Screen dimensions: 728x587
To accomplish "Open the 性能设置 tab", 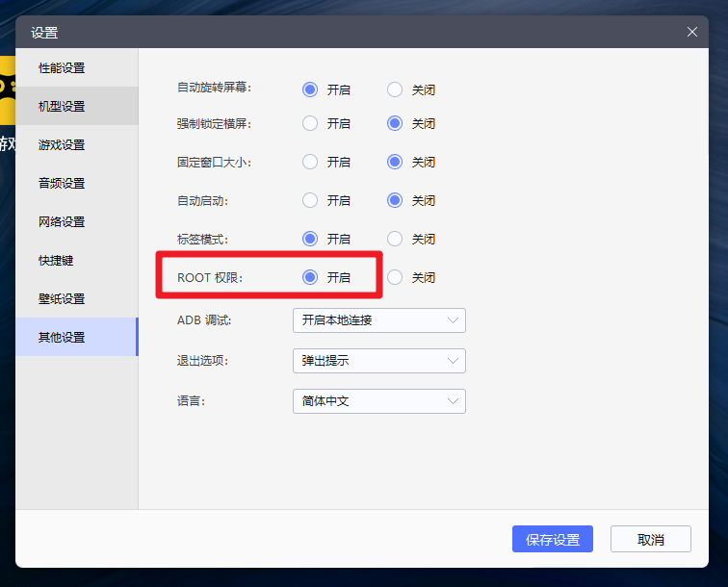I will 62,67.
